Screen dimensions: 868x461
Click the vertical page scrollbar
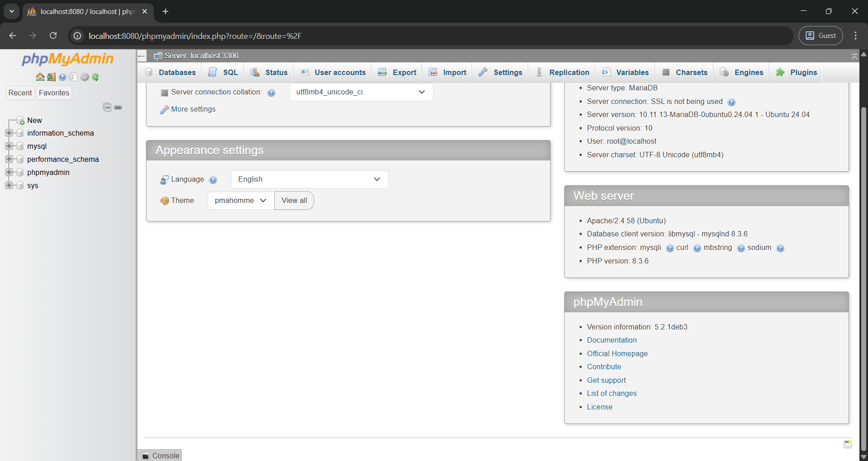863,271
